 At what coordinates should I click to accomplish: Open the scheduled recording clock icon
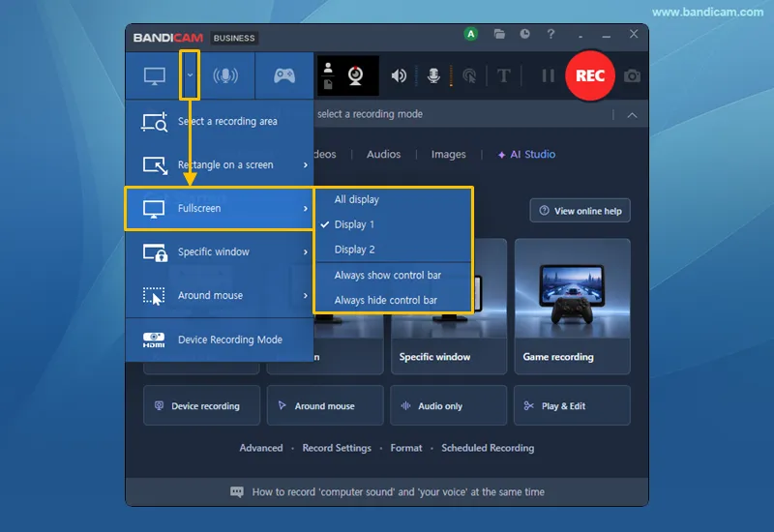524,34
